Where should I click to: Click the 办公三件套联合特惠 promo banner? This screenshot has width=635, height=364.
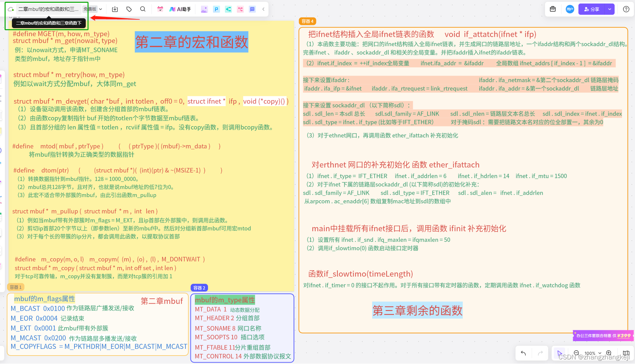[603, 336]
